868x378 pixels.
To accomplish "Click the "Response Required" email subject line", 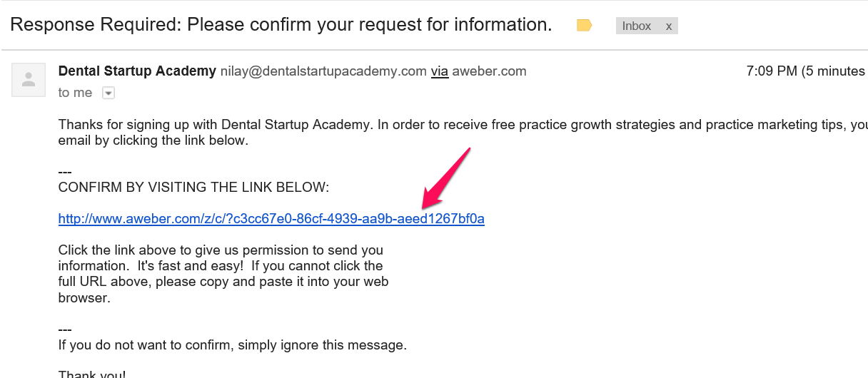I will pos(281,24).
